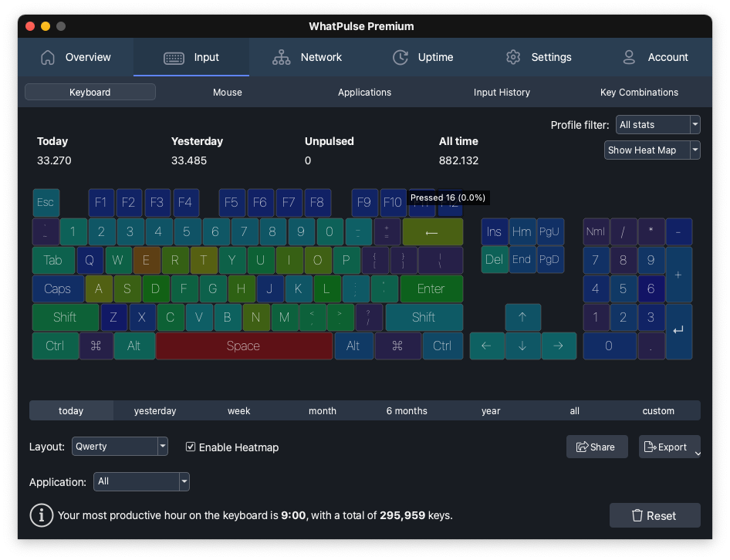Open Settings via the gear icon

(512, 57)
